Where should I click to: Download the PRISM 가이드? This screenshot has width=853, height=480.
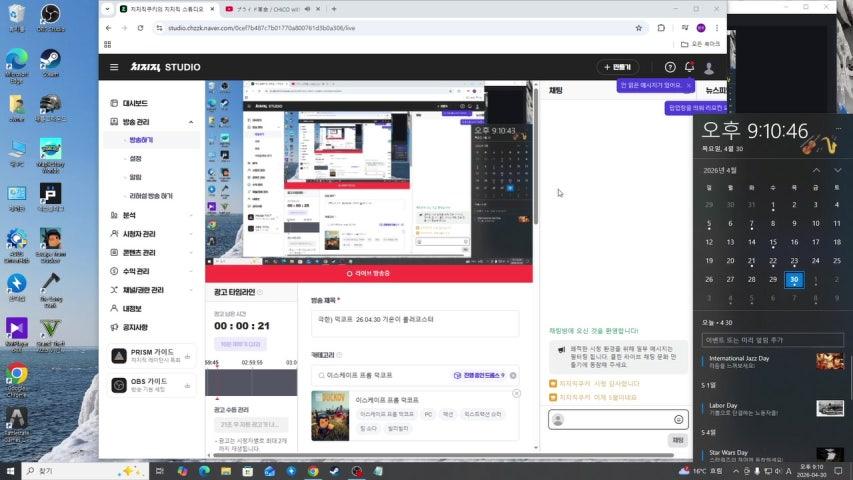[x=188, y=356]
